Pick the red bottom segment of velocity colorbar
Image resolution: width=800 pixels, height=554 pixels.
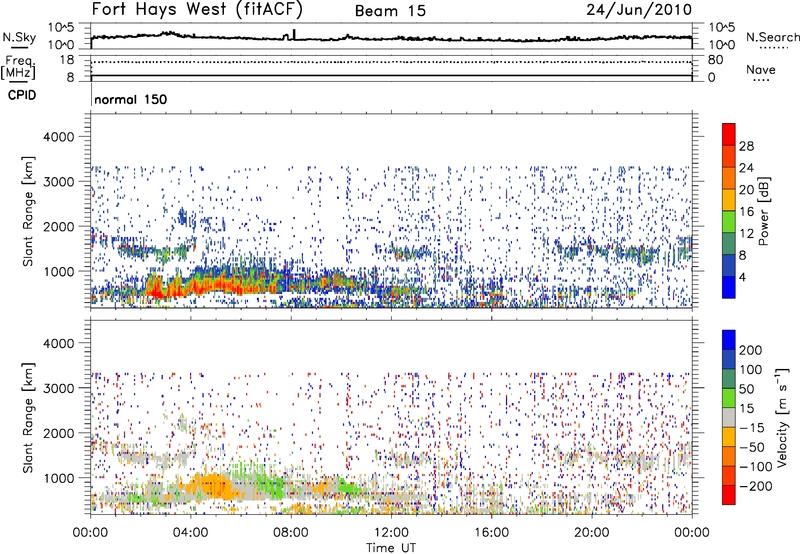[x=729, y=495]
